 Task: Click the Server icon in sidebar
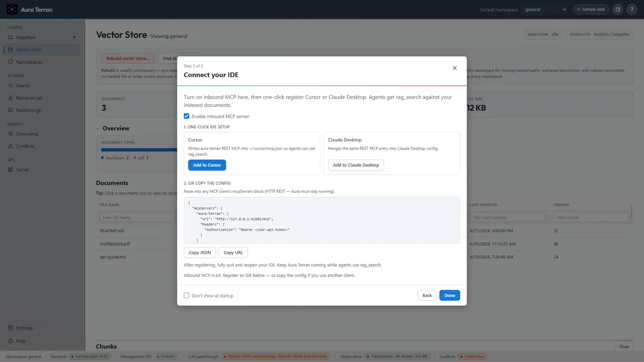tap(10, 170)
